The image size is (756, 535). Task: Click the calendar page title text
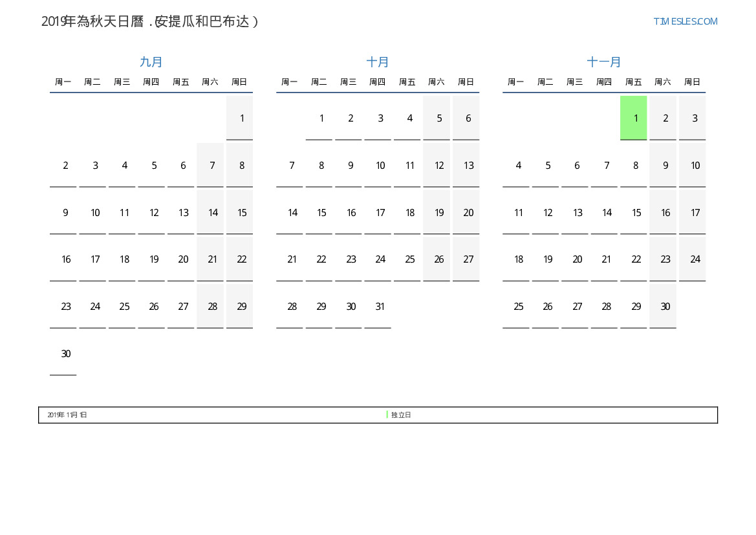150,21
